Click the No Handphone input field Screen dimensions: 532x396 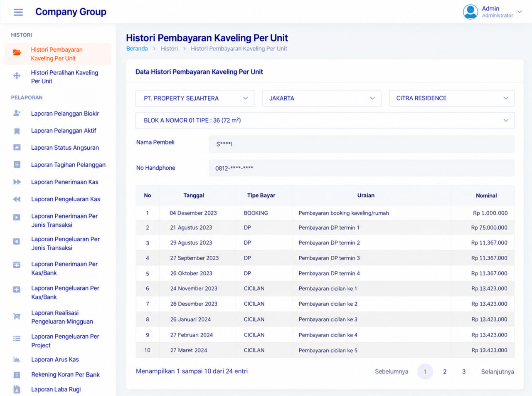click(362, 168)
